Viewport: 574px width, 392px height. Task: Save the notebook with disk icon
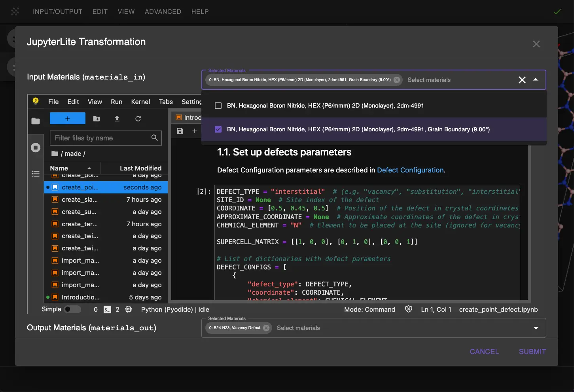(x=180, y=131)
